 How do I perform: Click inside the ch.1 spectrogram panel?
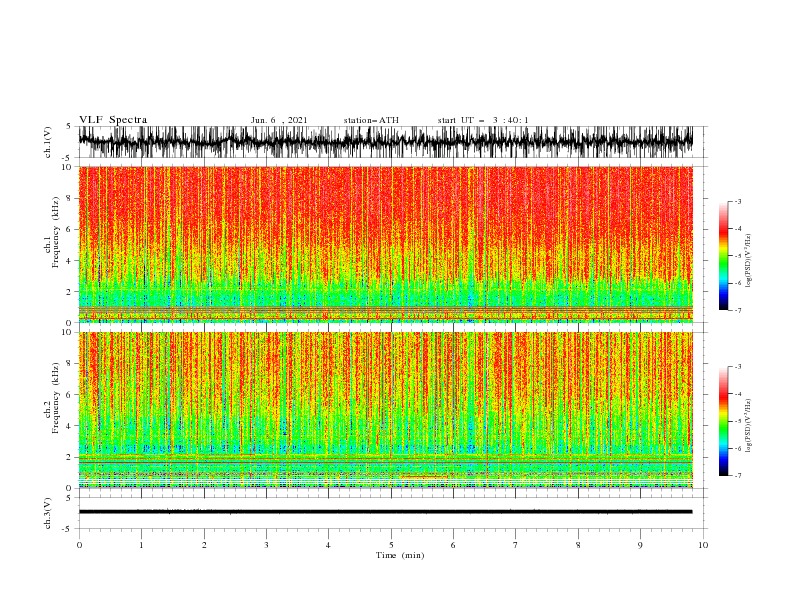tap(385, 244)
